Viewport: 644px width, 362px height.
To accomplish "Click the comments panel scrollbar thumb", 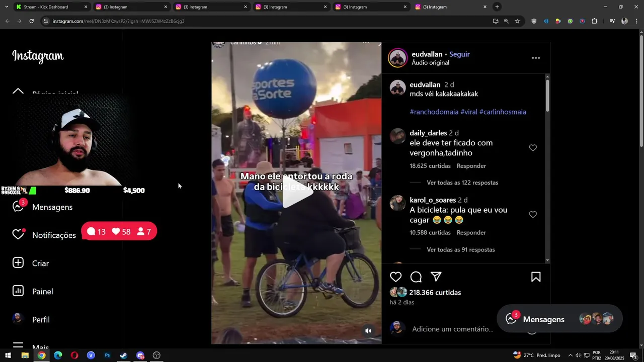I will [x=547, y=96].
